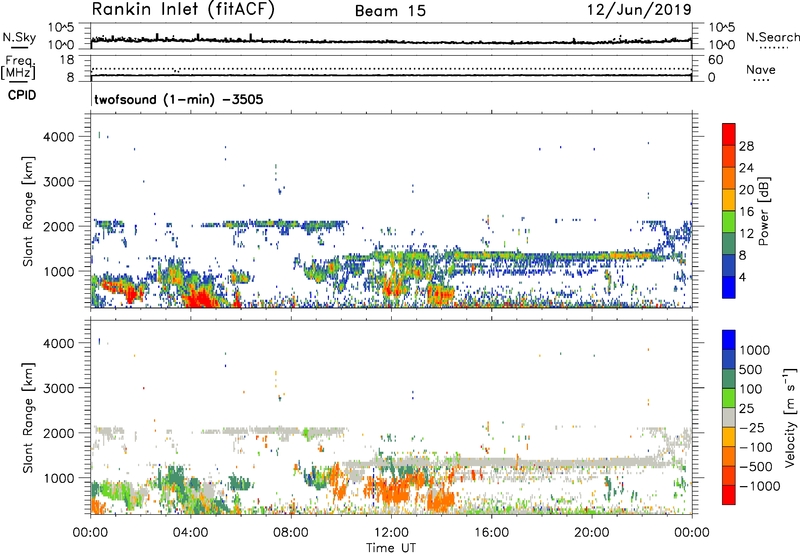Click the 'Beam 15' label
The width and height of the screenshot is (800, 554).
click(390, 11)
